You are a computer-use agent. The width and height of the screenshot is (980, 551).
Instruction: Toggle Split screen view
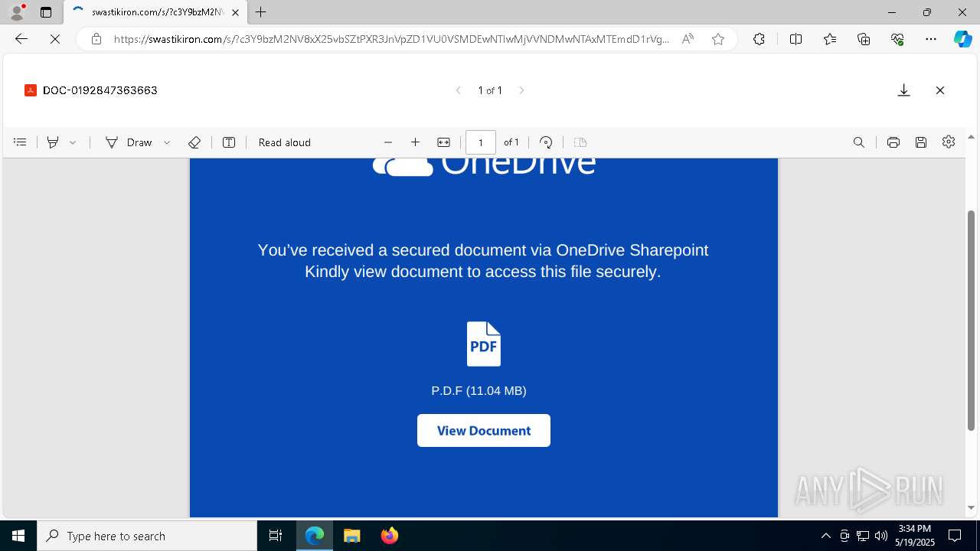point(795,39)
